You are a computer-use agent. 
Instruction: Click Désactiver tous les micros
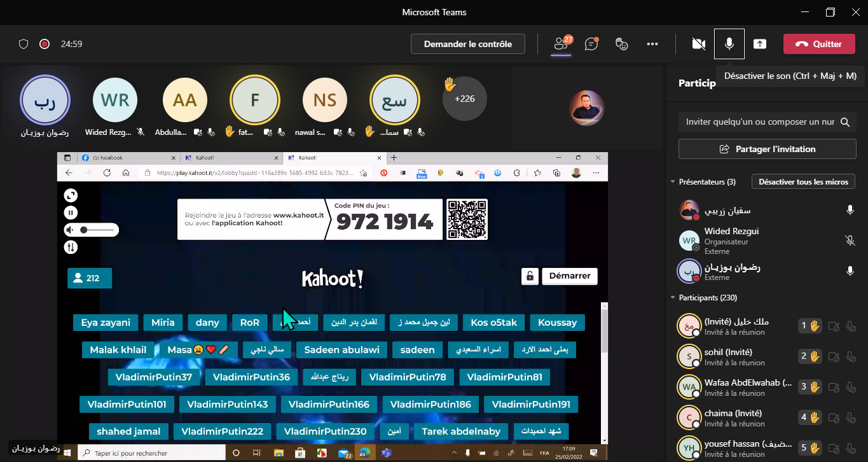(x=803, y=182)
